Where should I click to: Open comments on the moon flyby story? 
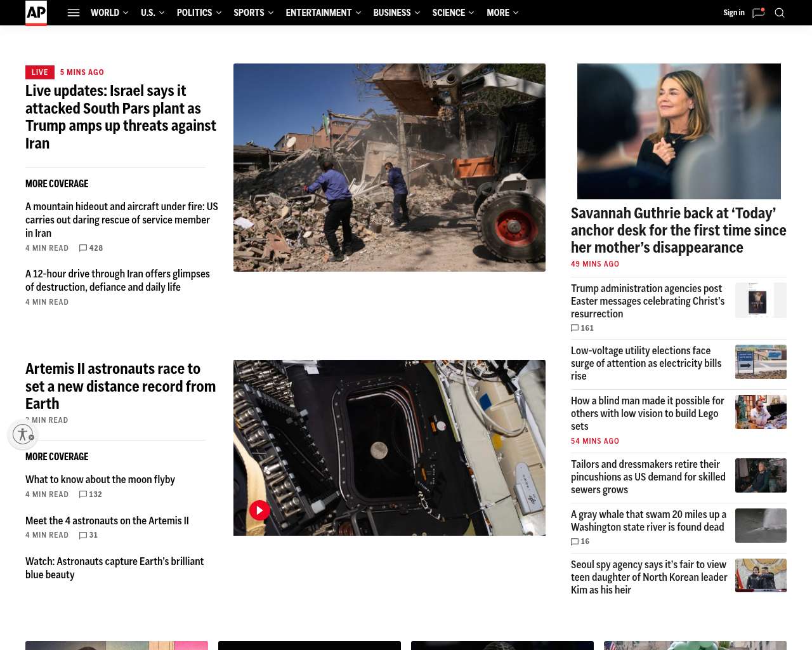91,494
